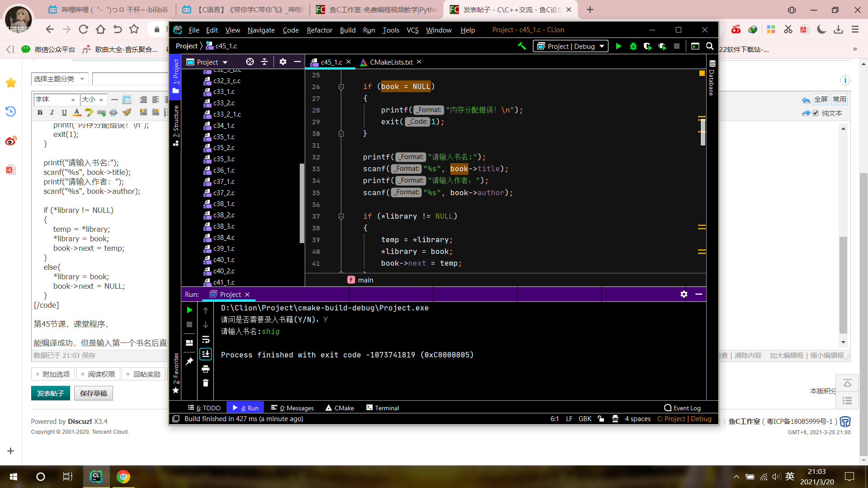The width and height of the screenshot is (868, 488).
Task: Stop process in Run panel
Action: tap(189, 324)
